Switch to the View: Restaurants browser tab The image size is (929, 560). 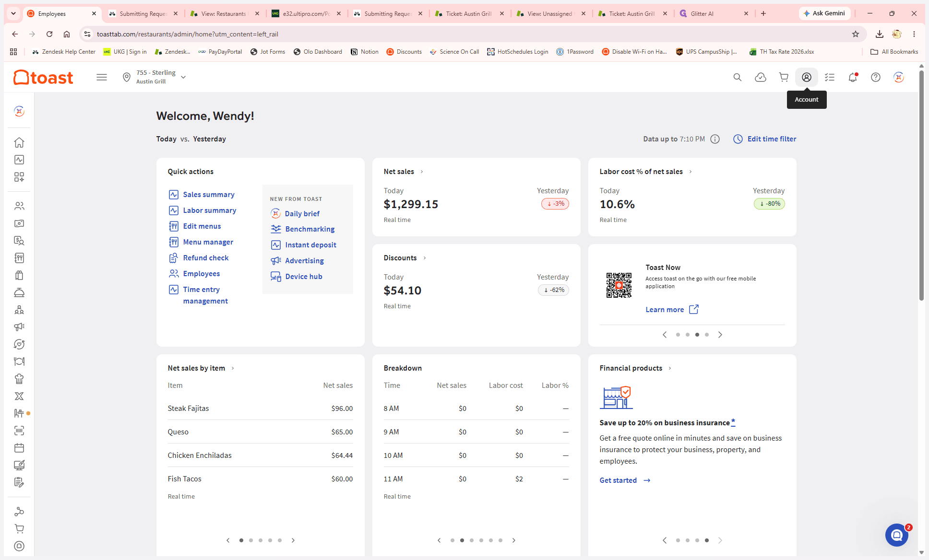[x=225, y=13]
